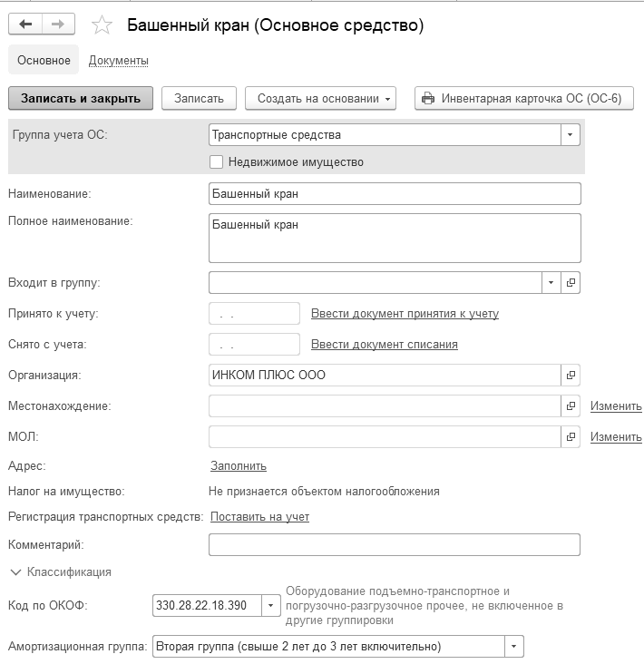Screen dimensions: 644x664
Task: Toggle the Недвижимое имущество checkbox
Action: (x=216, y=161)
